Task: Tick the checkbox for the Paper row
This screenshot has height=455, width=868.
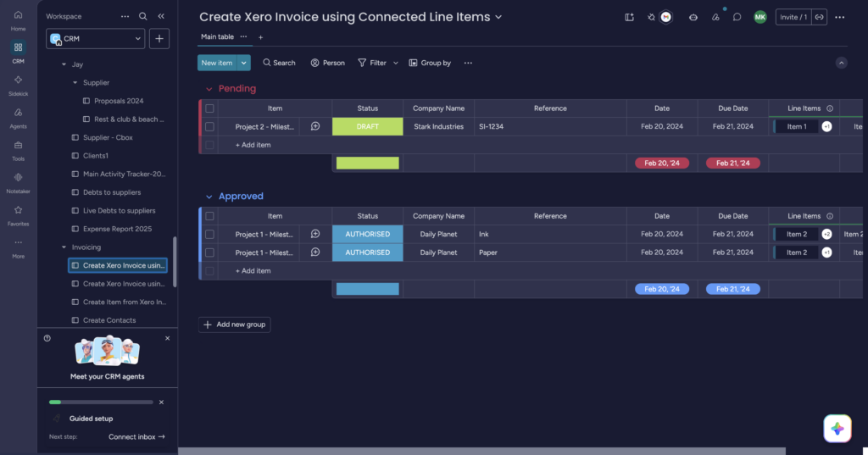Action: (x=210, y=252)
